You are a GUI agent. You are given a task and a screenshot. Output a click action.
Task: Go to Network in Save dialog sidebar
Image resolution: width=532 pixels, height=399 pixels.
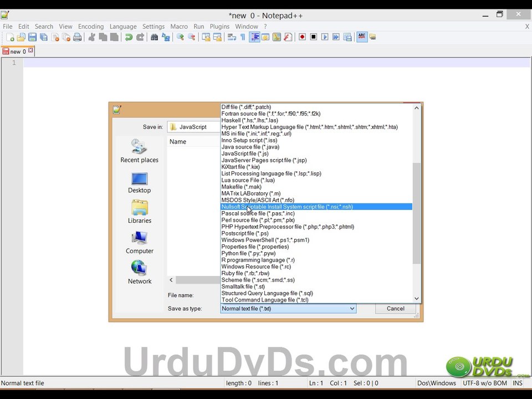tap(139, 272)
